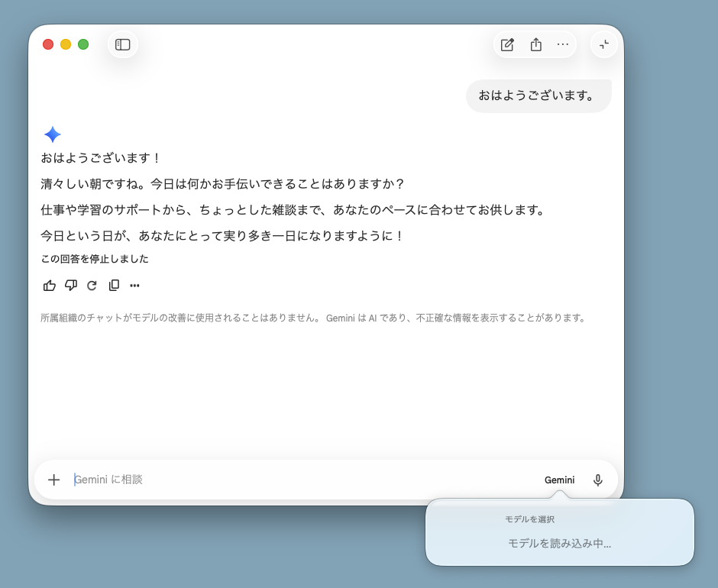Click the Gemini sparkle logo

tap(51, 134)
